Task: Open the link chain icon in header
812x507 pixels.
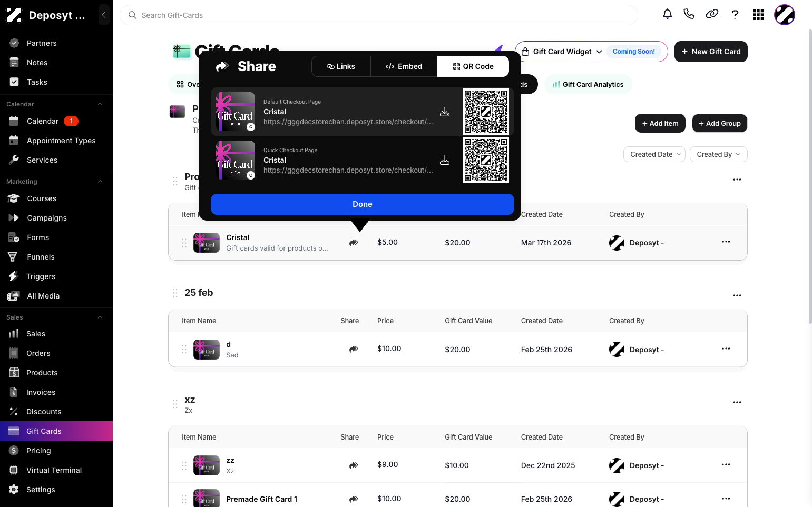Action: pyautogui.click(x=712, y=14)
